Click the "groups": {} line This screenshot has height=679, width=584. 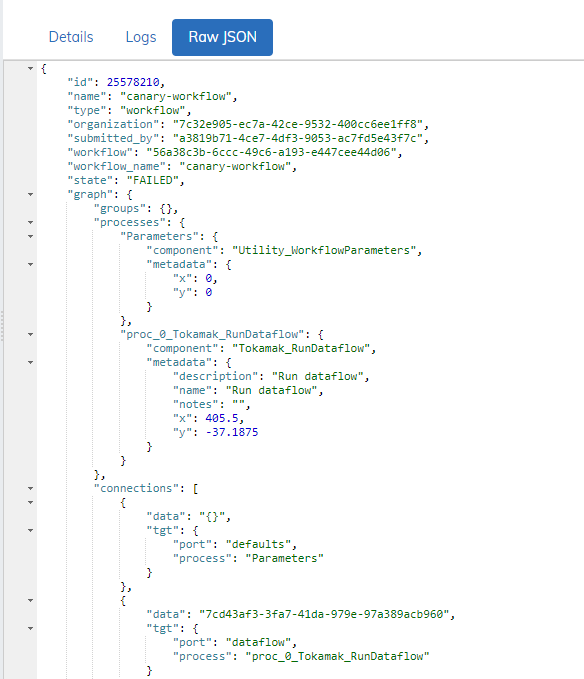pos(136,208)
